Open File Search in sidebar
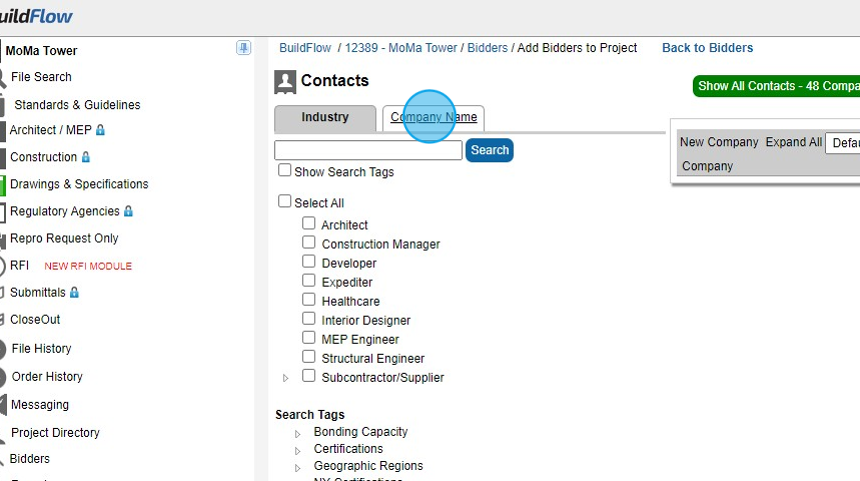 click(x=42, y=77)
